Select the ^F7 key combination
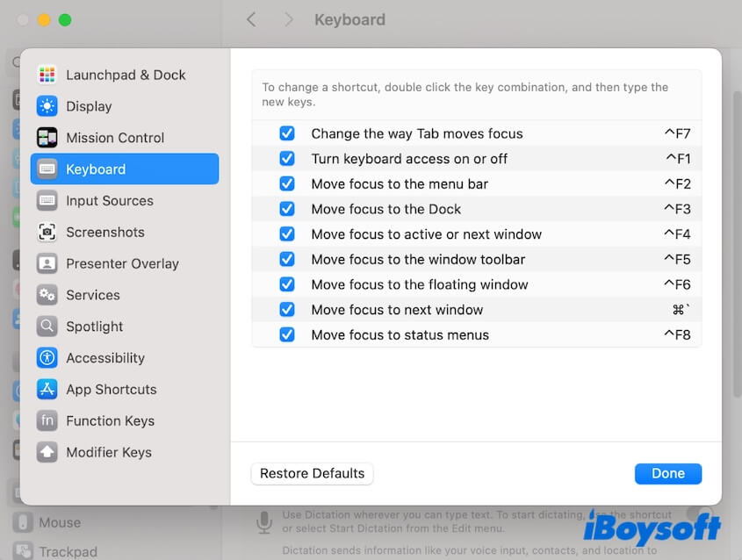 [677, 133]
